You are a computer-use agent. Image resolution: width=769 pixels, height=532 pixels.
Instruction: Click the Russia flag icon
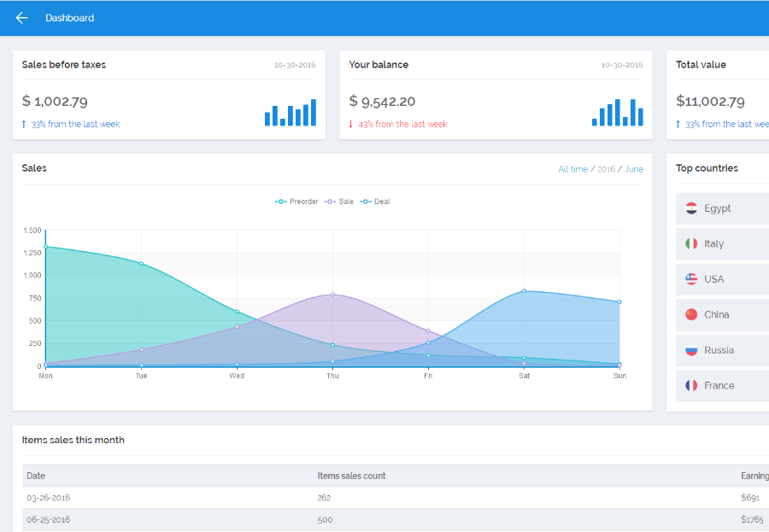[691, 350]
